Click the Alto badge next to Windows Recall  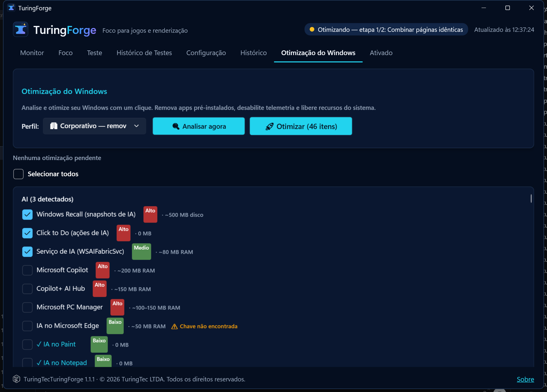point(150,214)
